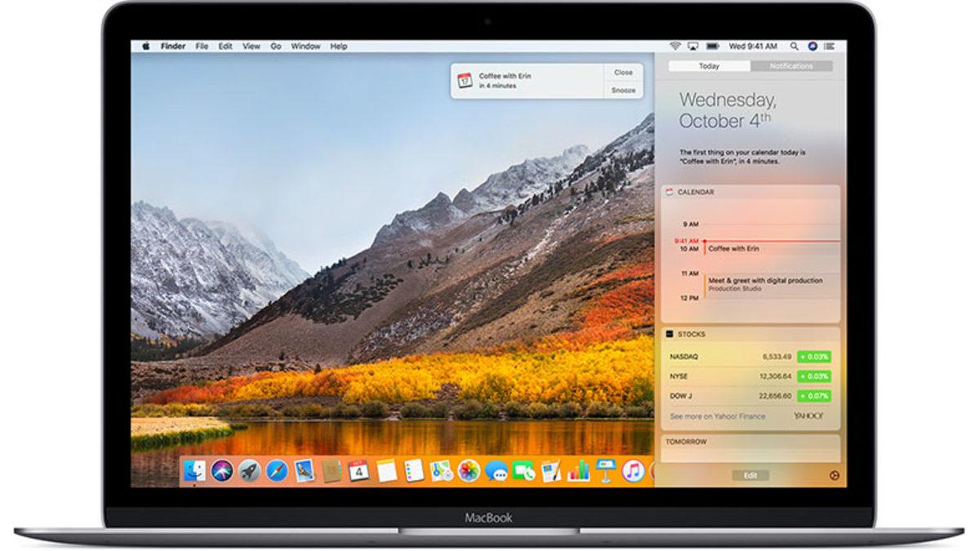
Task: Open the Apple menu
Action: (146, 47)
